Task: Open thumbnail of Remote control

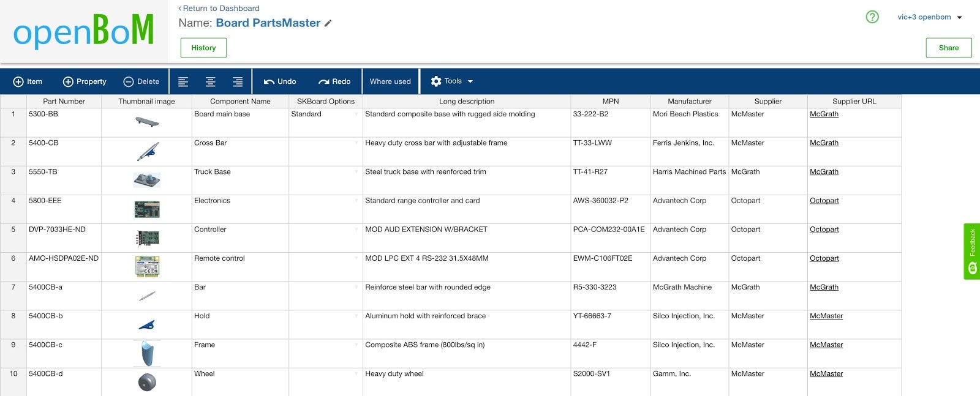Action: point(147,267)
